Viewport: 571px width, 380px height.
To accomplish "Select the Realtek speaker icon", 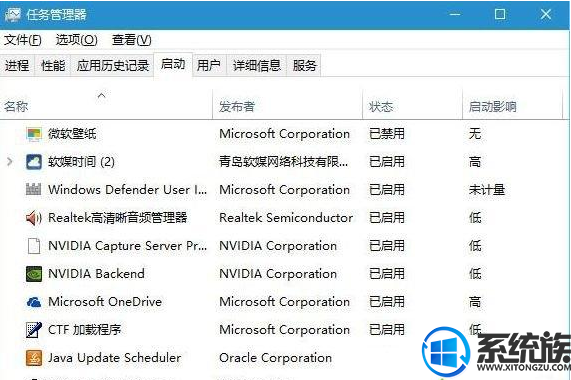I will [34, 218].
